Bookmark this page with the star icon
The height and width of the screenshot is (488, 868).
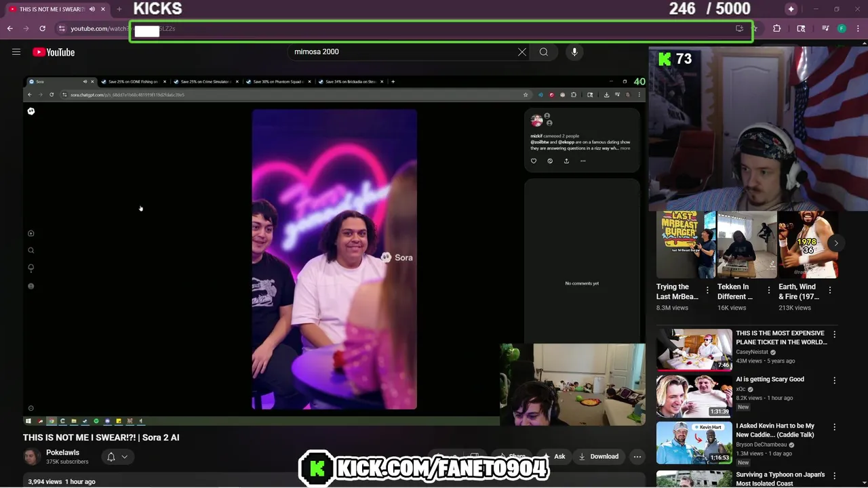tap(755, 28)
